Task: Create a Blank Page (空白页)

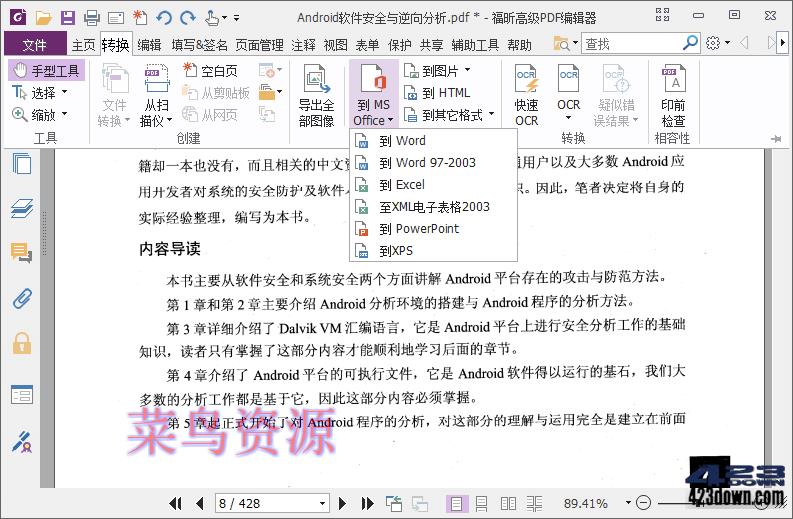Action: pos(210,71)
